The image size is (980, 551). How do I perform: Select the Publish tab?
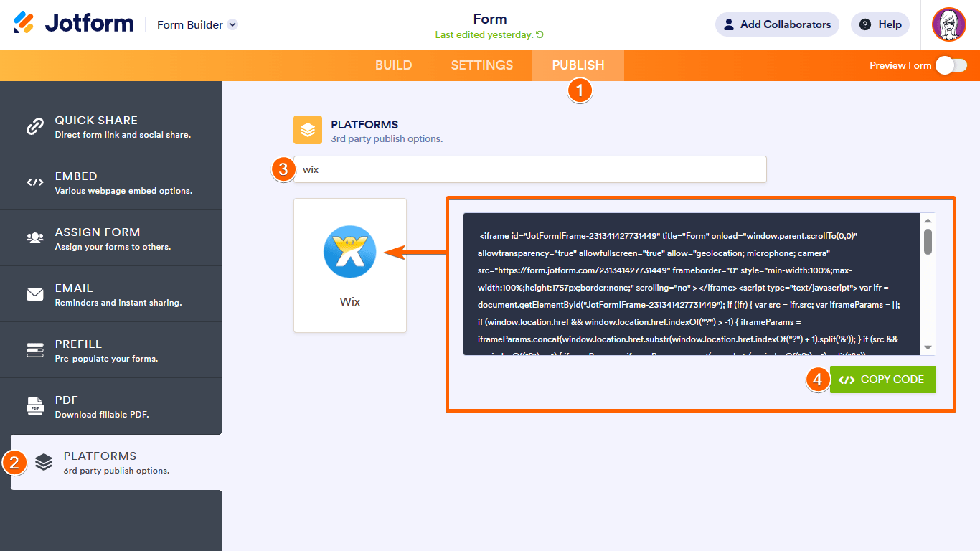point(578,65)
